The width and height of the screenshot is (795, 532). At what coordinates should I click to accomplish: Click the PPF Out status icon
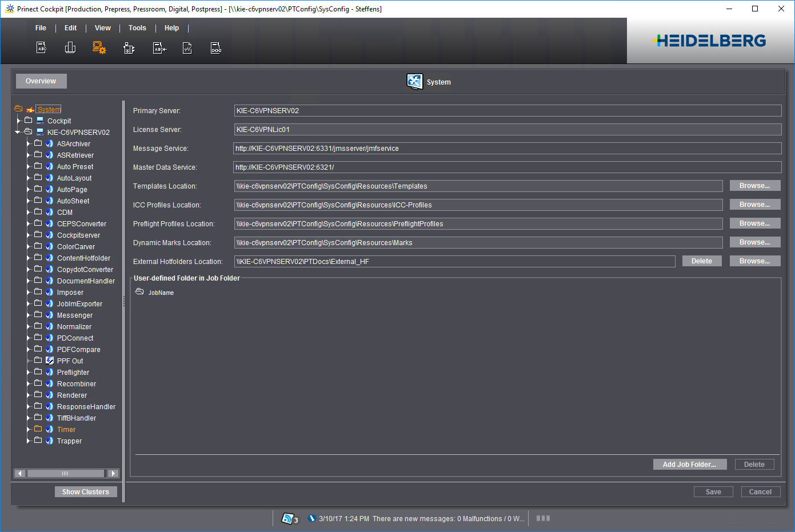tap(50, 361)
